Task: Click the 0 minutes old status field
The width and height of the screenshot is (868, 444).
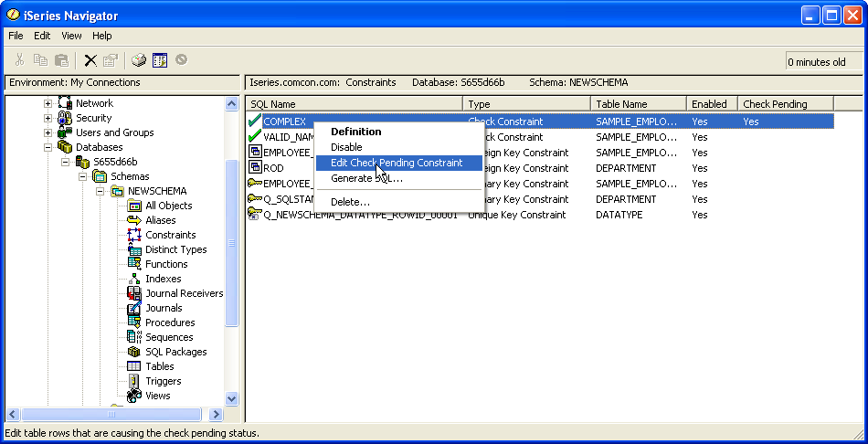Action: [x=823, y=62]
